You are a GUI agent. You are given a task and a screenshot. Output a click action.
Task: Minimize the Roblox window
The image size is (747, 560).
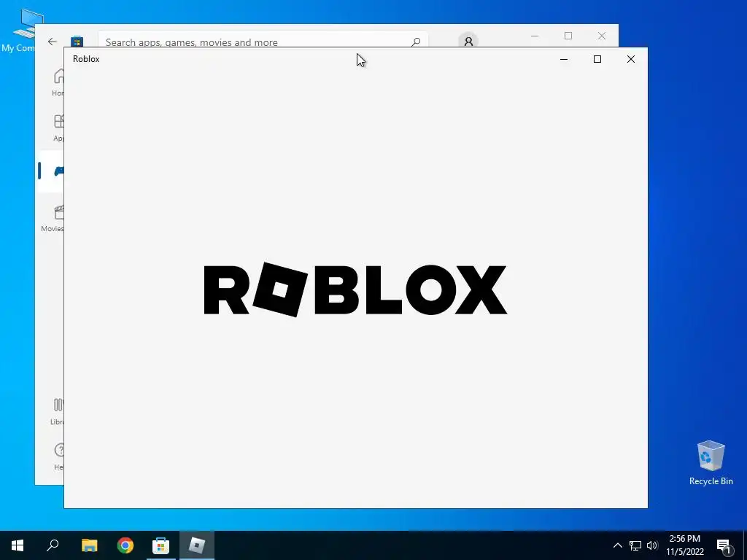(564, 59)
